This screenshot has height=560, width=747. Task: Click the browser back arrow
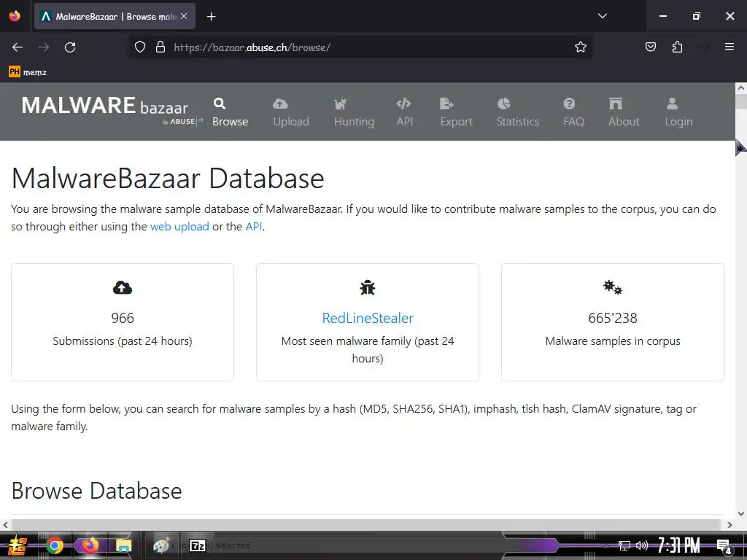coord(18,47)
